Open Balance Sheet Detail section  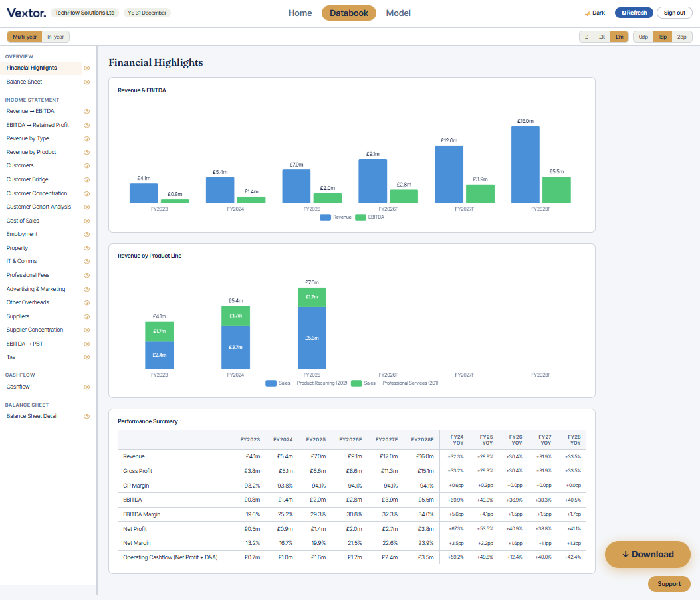[x=32, y=416]
